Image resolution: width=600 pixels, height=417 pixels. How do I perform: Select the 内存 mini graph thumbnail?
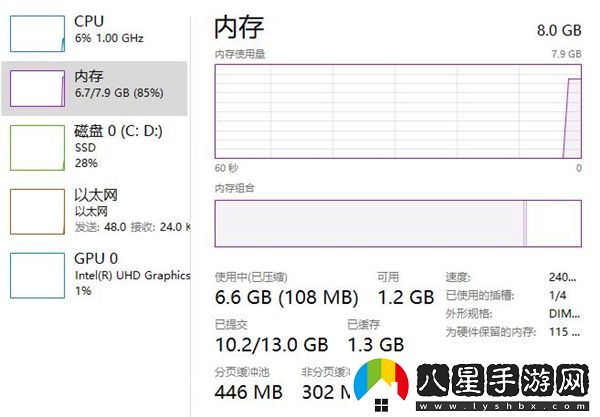click(36, 87)
